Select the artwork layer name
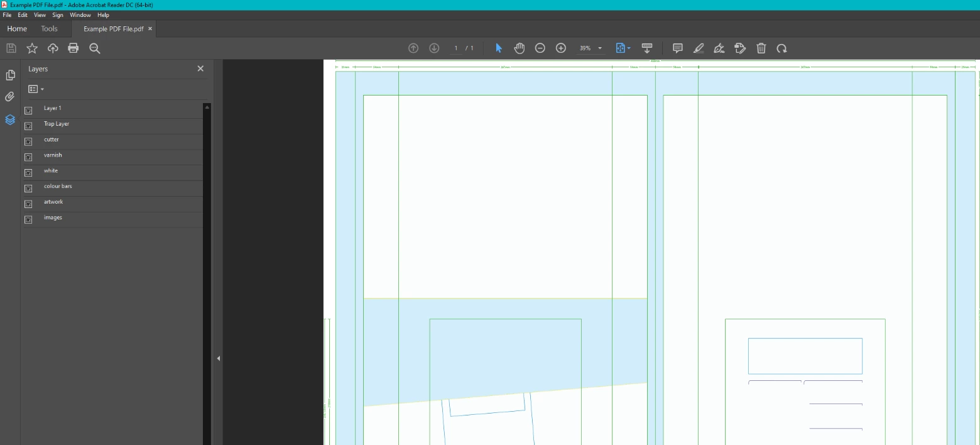The width and height of the screenshot is (980, 445). (53, 202)
